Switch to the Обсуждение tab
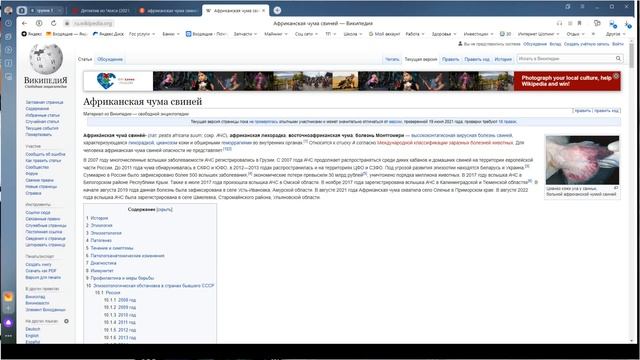Screen dimensions: 640x360 pyautogui.click(x=110, y=59)
